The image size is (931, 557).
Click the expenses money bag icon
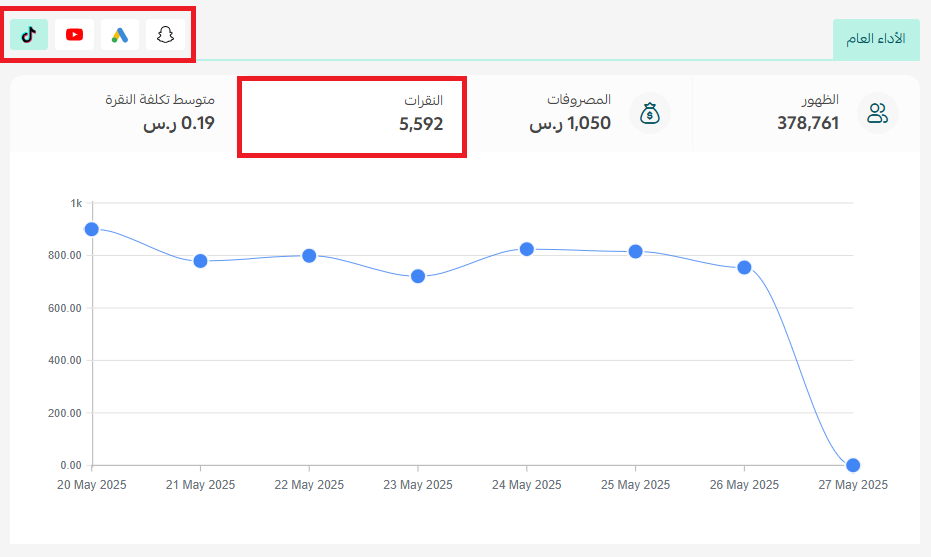pos(650,113)
